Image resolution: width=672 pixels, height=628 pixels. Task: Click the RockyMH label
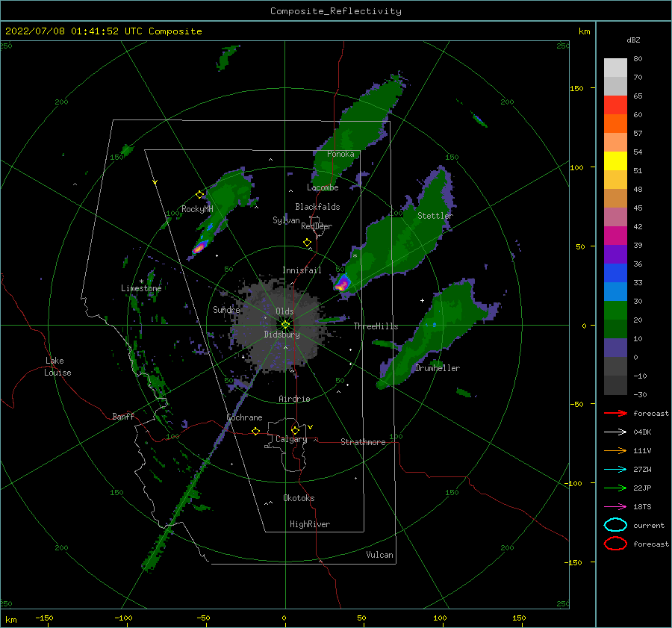197,209
